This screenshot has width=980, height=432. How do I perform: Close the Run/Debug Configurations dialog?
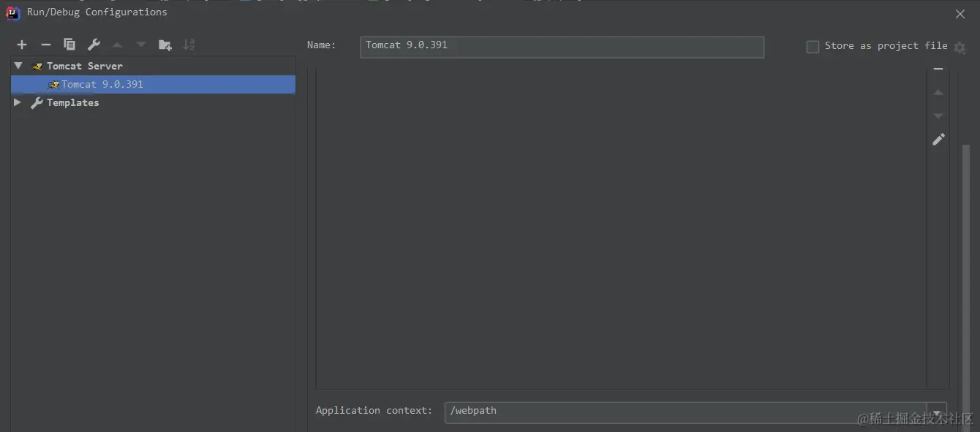(960, 13)
